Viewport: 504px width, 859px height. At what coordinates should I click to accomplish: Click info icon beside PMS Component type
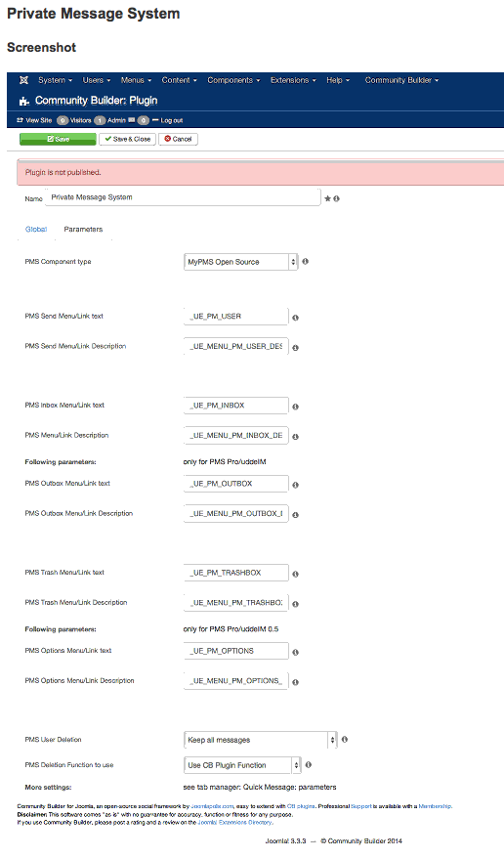305,261
